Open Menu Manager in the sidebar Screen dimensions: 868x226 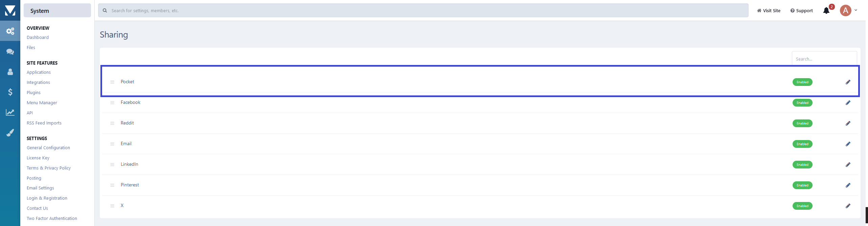[42, 103]
